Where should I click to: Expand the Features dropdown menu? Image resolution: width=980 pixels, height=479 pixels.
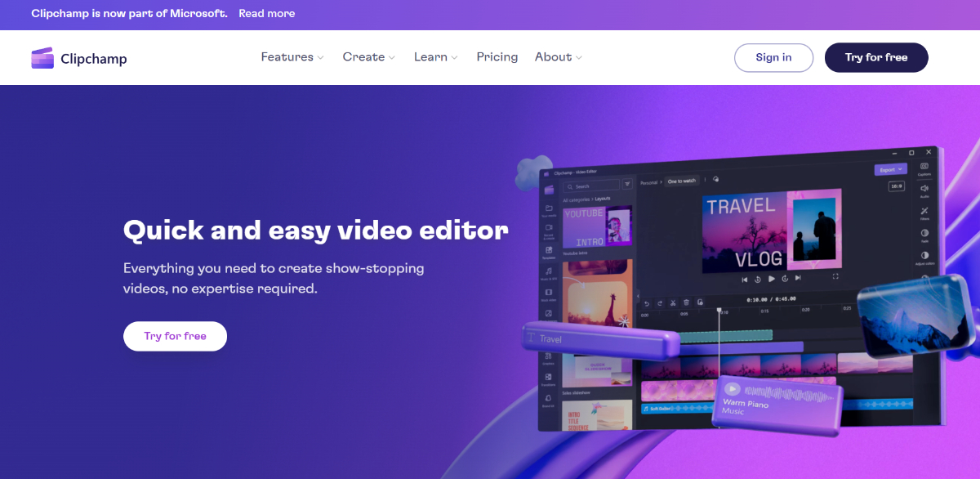[x=292, y=57]
